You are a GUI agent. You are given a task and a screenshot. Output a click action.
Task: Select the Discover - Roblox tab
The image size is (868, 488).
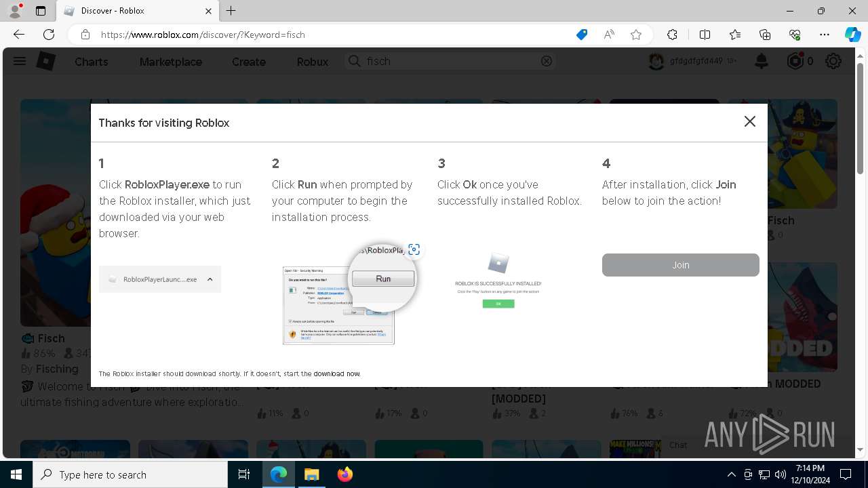click(138, 11)
